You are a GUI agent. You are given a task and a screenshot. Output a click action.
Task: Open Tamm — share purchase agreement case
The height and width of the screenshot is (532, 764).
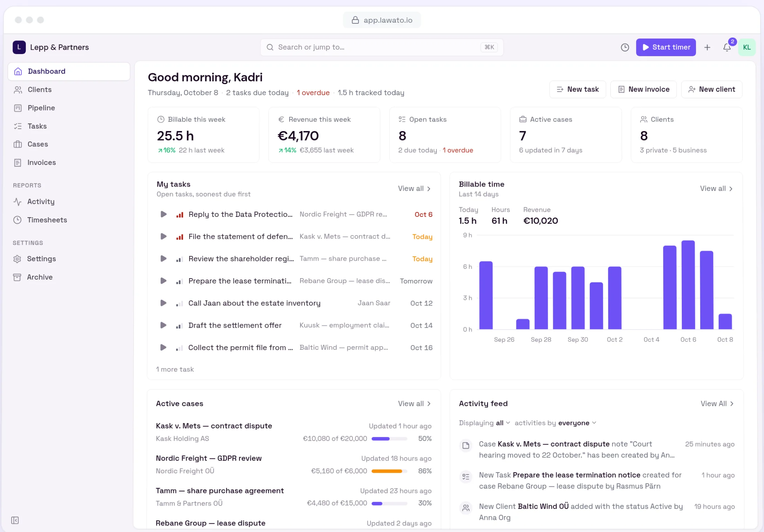coord(220,491)
